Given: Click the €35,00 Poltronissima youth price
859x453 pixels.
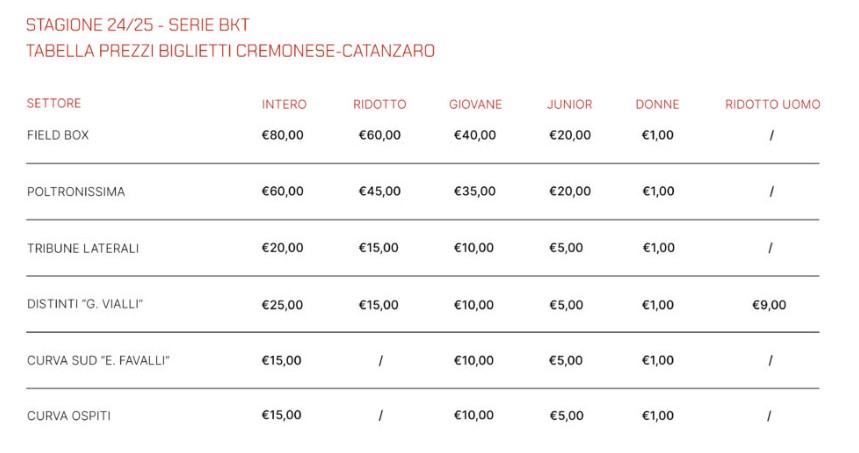Looking at the screenshot, I should click(475, 191).
